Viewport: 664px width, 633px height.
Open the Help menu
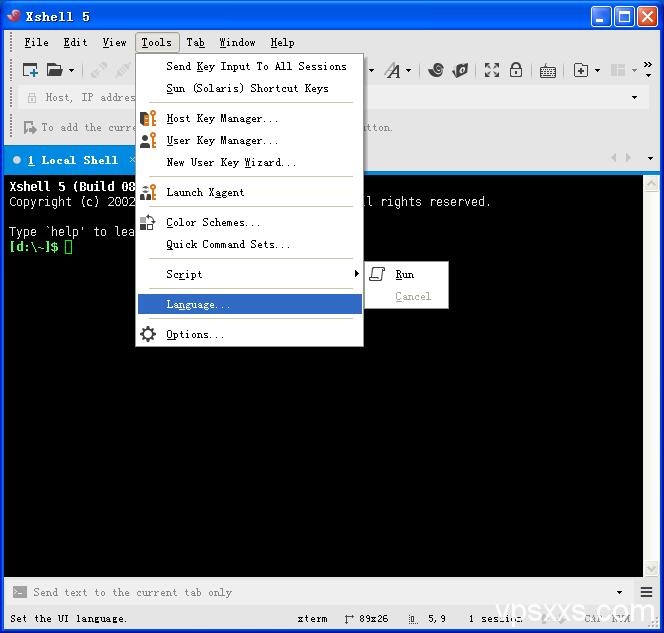pyautogui.click(x=282, y=42)
